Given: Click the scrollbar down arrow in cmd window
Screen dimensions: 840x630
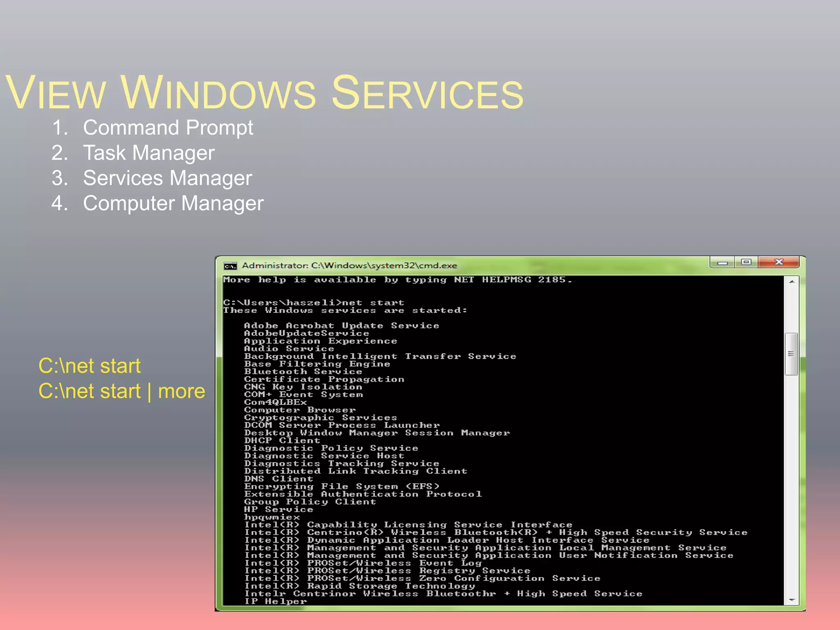Looking at the screenshot, I should [792, 600].
